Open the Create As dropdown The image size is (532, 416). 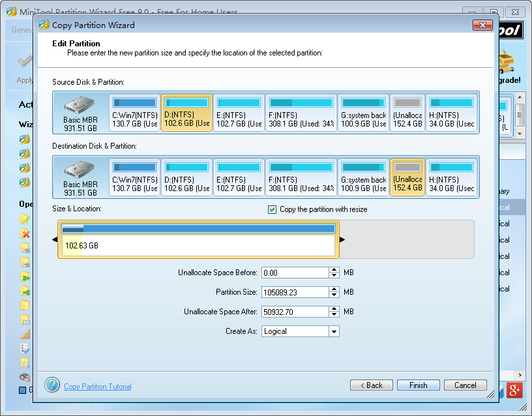(334, 331)
